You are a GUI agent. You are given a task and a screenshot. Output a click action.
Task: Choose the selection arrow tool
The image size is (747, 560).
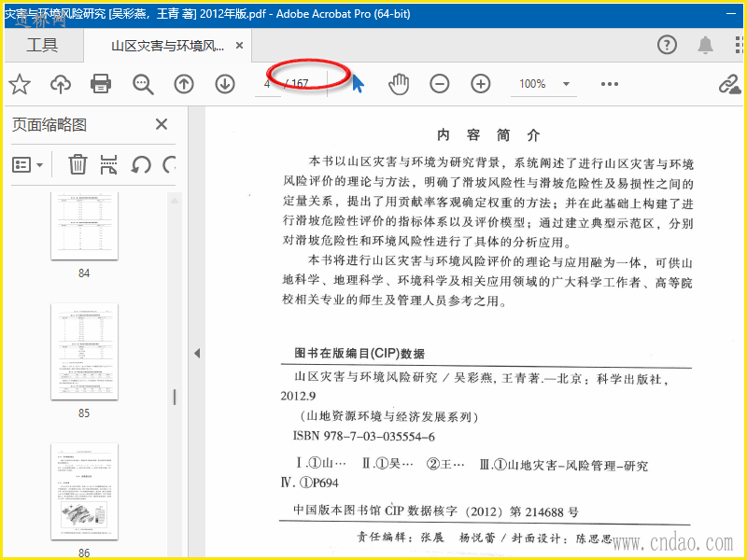pos(358,84)
